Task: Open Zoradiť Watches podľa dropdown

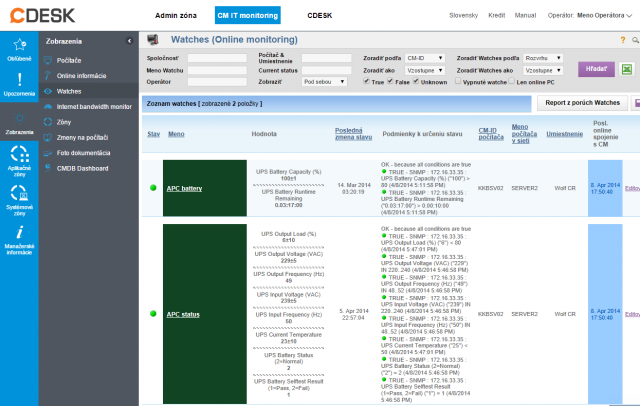Action: (543, 58)
